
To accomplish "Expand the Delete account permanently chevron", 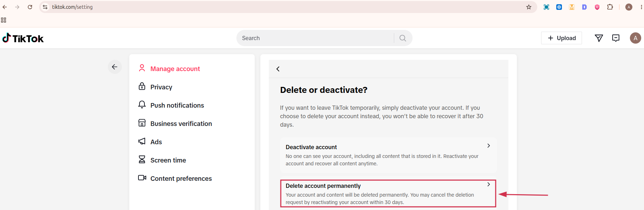I will [489, 184].
